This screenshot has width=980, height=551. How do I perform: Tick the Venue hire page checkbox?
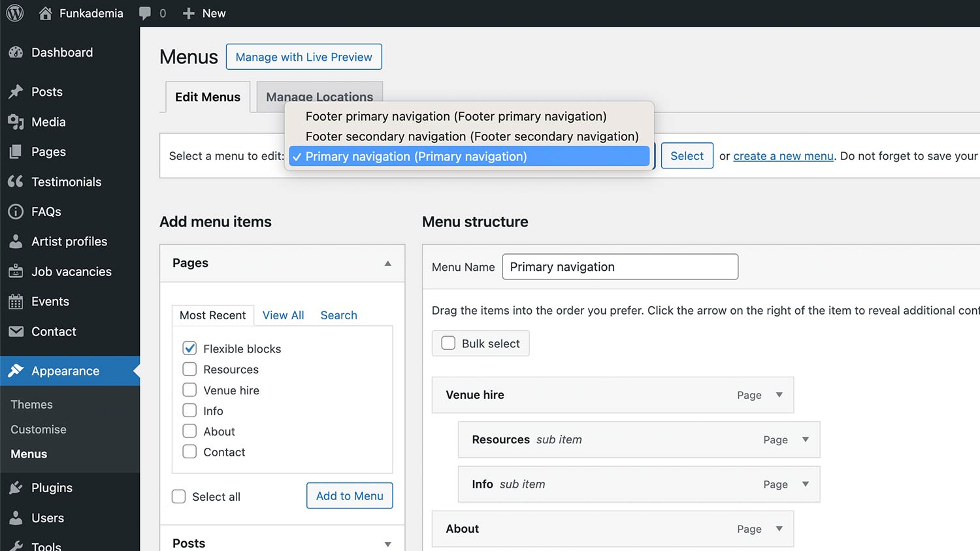(x=189, y=390)
